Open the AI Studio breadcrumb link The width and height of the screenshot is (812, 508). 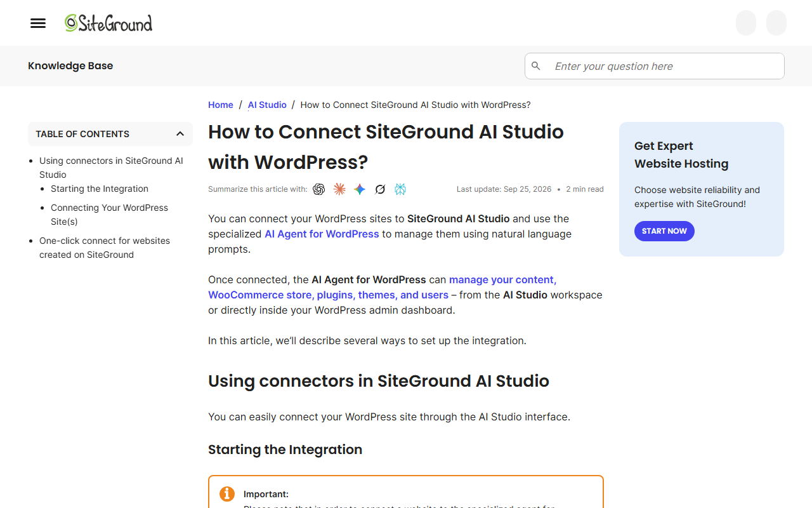(267, 105)
